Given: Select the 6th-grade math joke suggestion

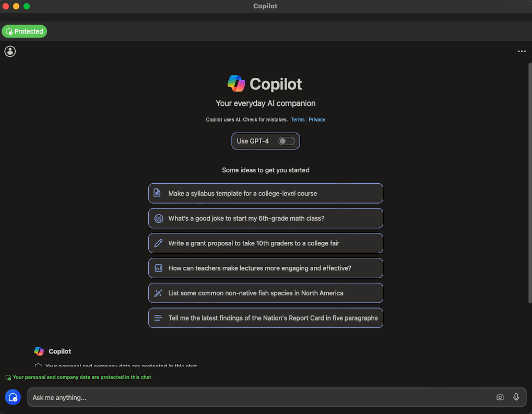Looking at the screenshot, I should click(265, 218).
